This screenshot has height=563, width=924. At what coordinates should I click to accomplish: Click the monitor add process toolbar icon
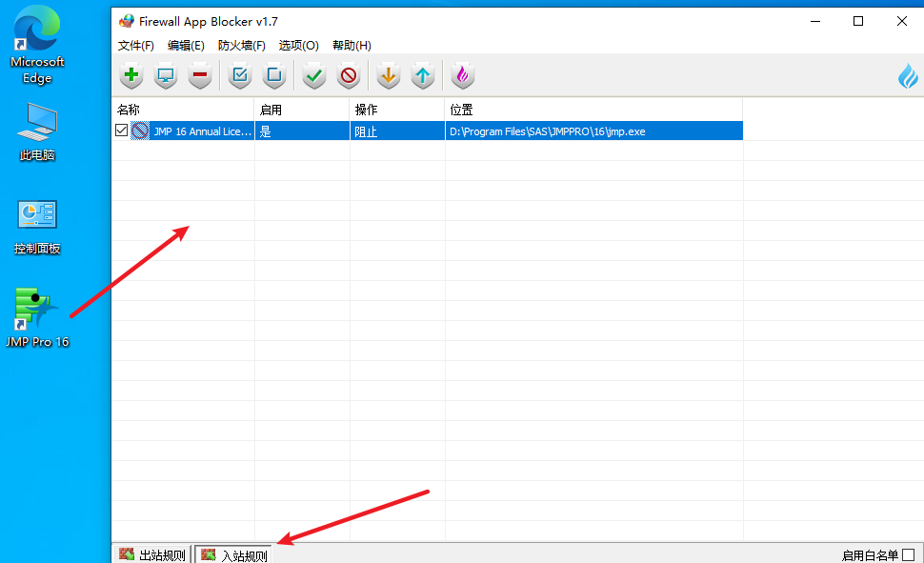[166, 75]
